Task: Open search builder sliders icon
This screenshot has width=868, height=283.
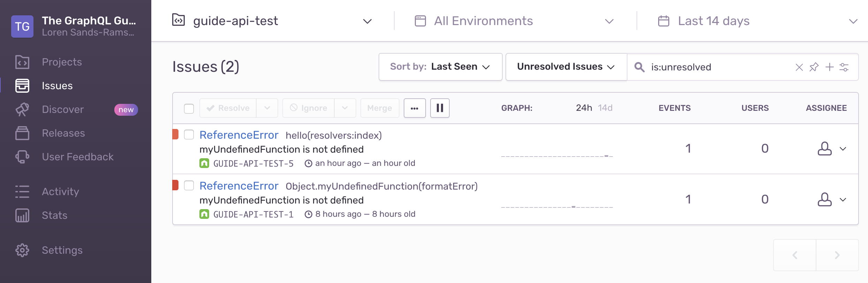Action: tap(844, 67)
